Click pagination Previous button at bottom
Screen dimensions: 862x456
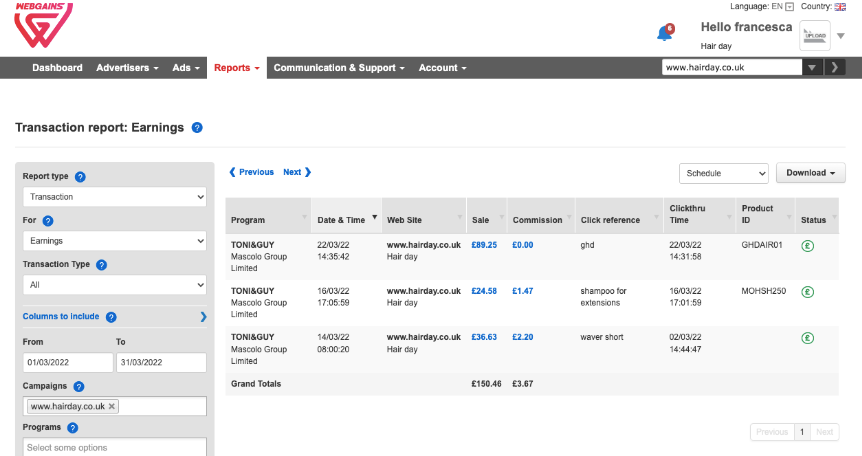pos(772,432)
